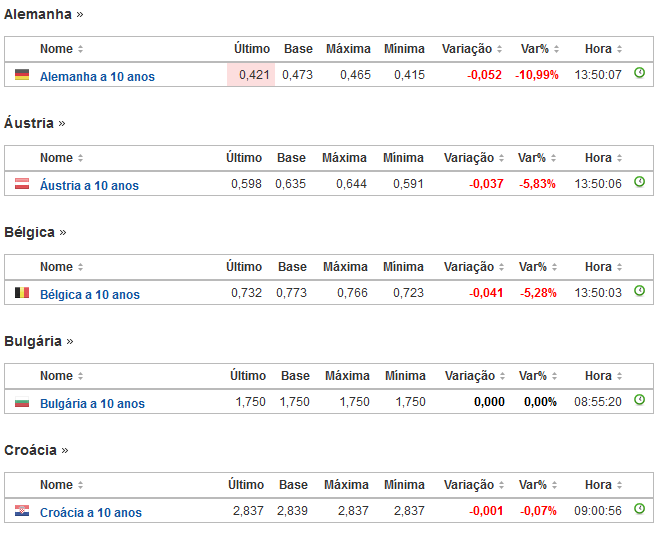Viewport: 662px width, 545px height.
Task: Sort Bulgária table by Hora
Action: [603, 375]
